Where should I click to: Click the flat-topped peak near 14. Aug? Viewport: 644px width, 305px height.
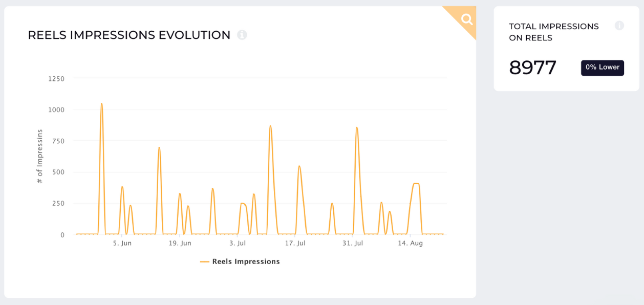(x=416, y=183)
